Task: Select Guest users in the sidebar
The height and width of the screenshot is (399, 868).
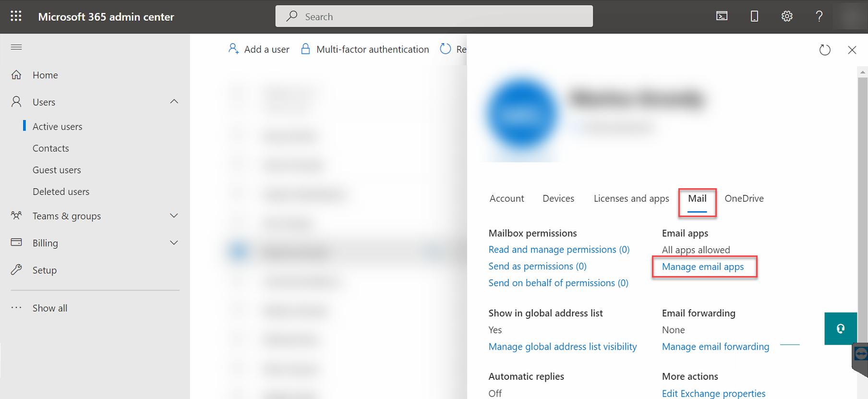Action: (57, 170)
